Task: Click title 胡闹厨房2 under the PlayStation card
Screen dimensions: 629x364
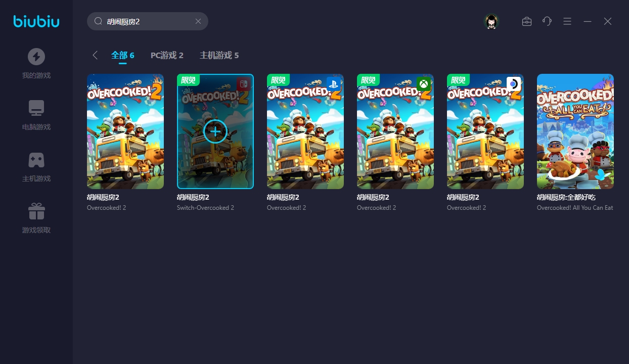Action: pos(283,197)
